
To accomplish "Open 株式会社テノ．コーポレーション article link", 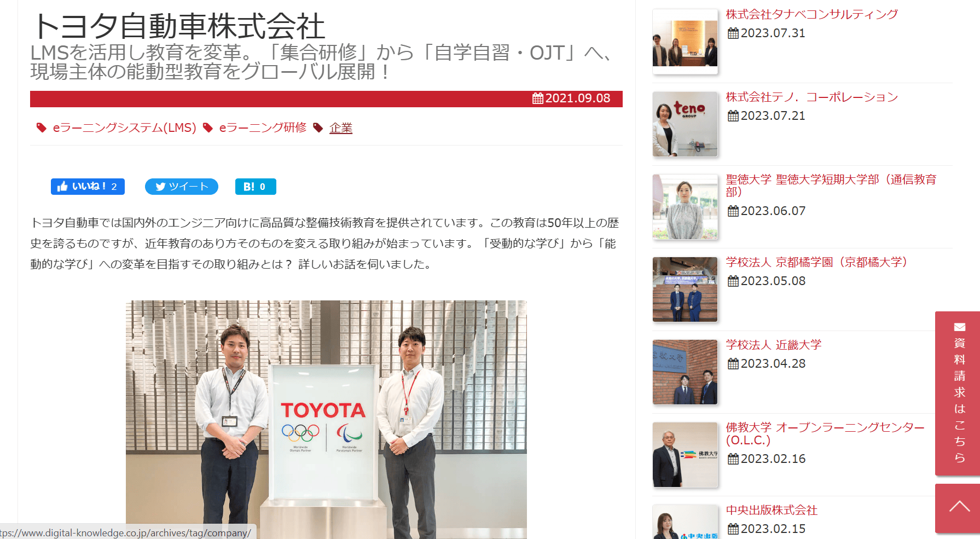I will (x=812, y=97).
